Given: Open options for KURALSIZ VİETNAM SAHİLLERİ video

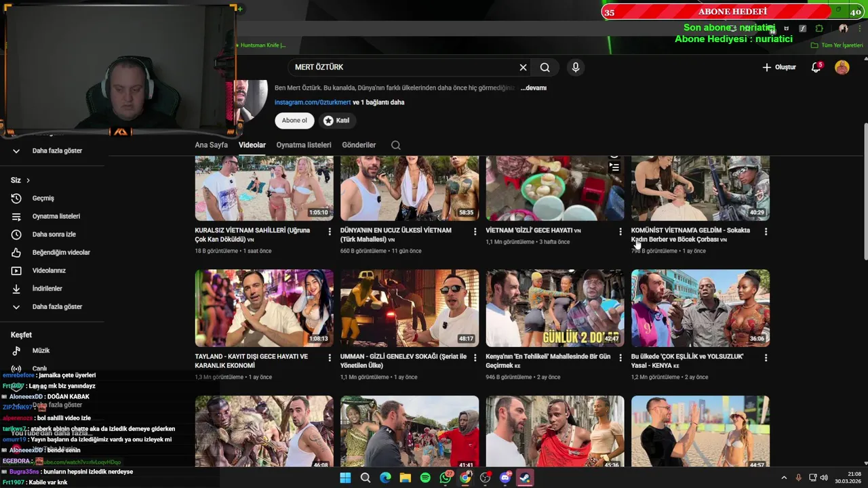Looking at the screenshot, I should click(330, 232).
